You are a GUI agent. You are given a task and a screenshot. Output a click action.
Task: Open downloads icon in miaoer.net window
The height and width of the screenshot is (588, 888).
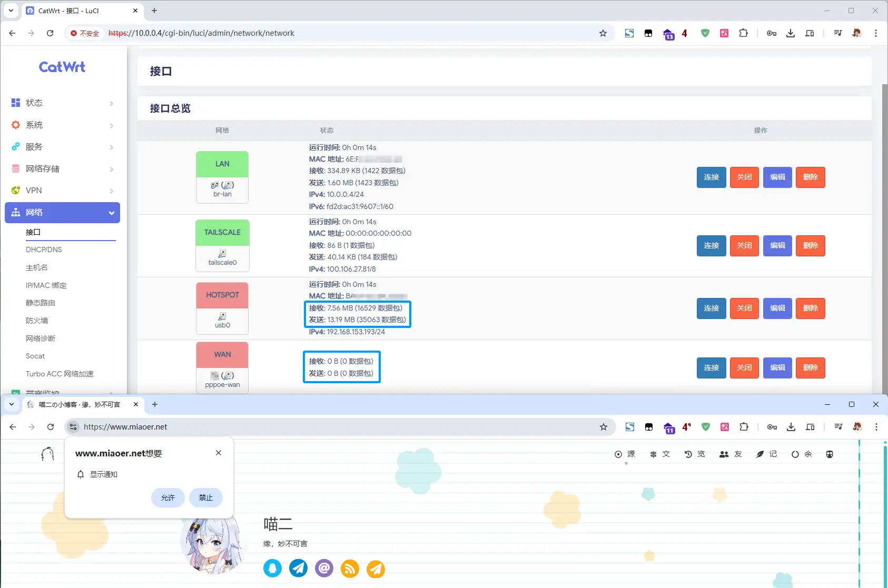tap(791, 427)
